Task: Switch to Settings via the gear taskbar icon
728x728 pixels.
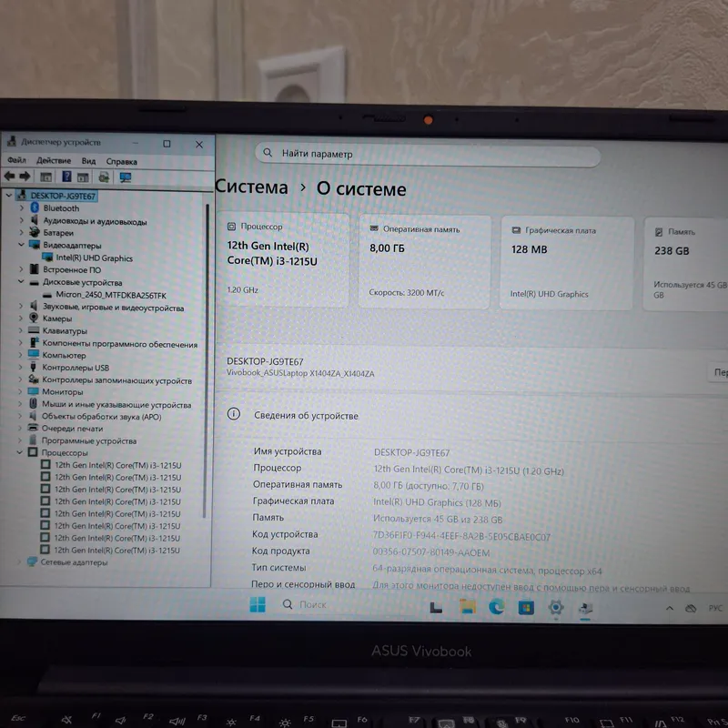Action: (556, 607)
